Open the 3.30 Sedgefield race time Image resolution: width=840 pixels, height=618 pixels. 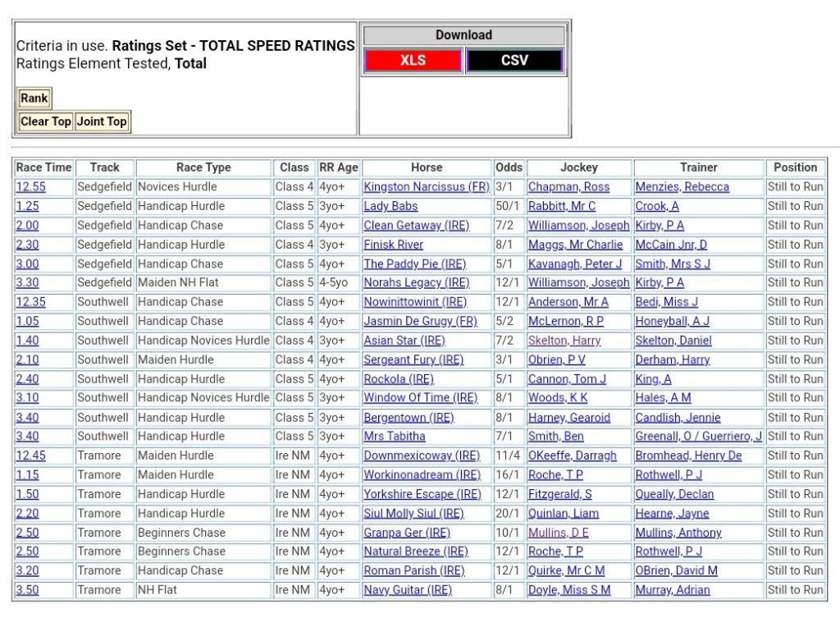pos(27,283)
